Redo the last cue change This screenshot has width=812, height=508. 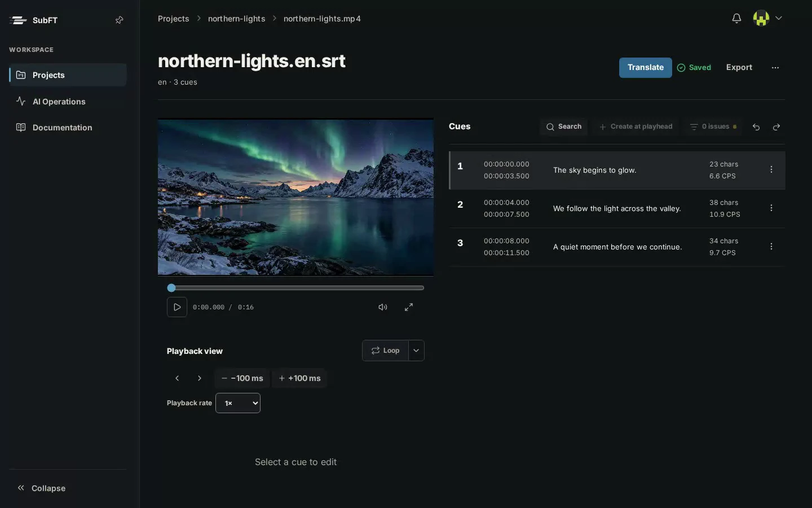[776, 127]
